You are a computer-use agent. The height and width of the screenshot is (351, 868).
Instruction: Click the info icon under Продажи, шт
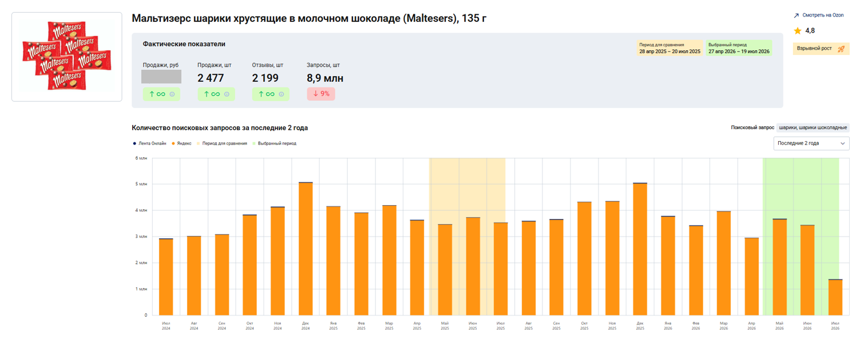[227, 94]
